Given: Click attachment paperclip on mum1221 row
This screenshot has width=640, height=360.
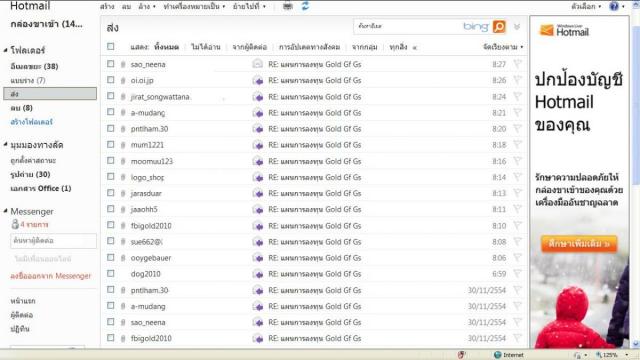Looking at the screenshot, I should (x=123, y=145).
